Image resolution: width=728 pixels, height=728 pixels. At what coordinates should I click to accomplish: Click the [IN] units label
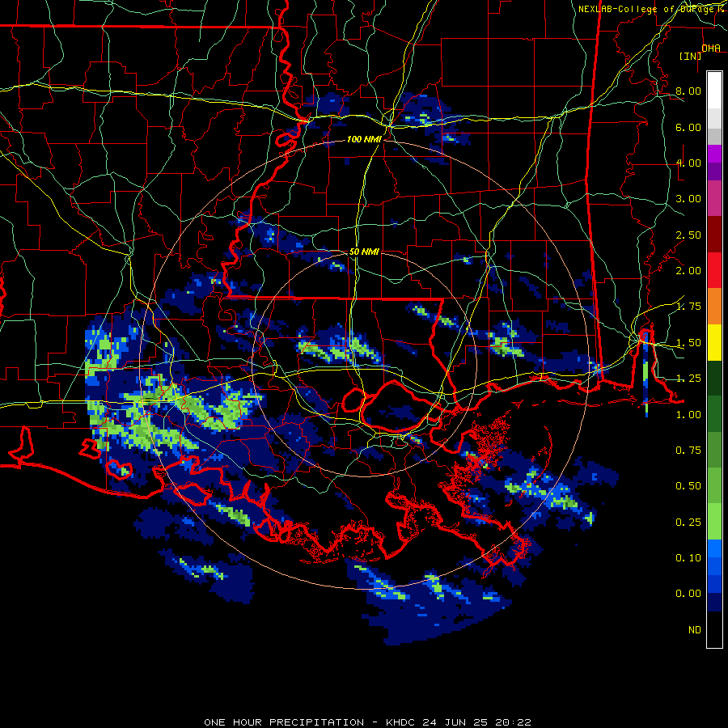pos(690,56)
